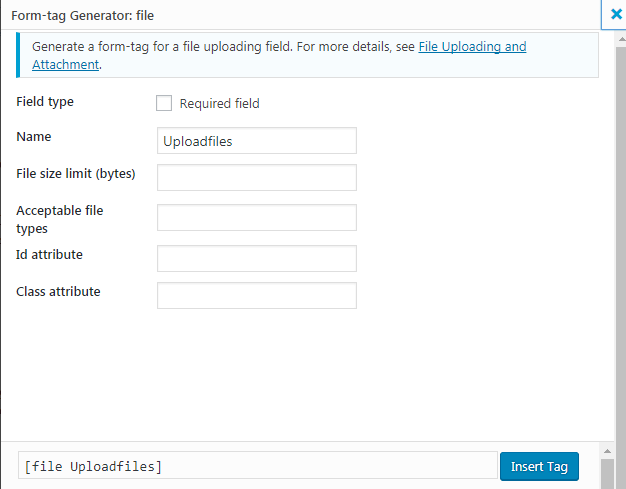The height and width of the screenshot is (489, 626).
Task: Click the "Acceptable file types" label
Action: tap(60, 219)
